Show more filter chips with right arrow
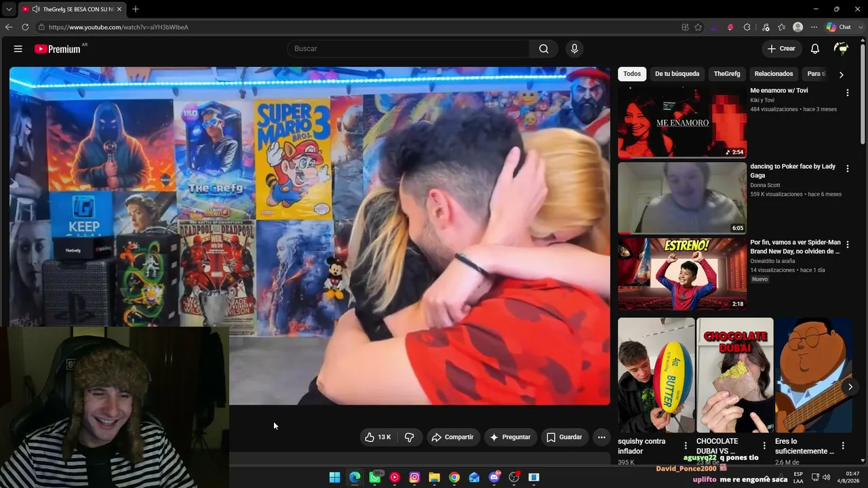 [x=842, y=75]
